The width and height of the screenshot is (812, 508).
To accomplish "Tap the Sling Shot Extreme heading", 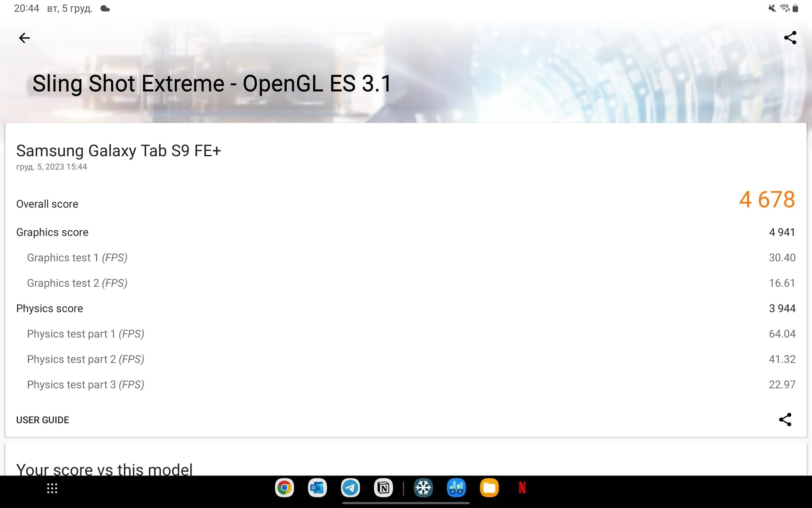I will (212, 83).
